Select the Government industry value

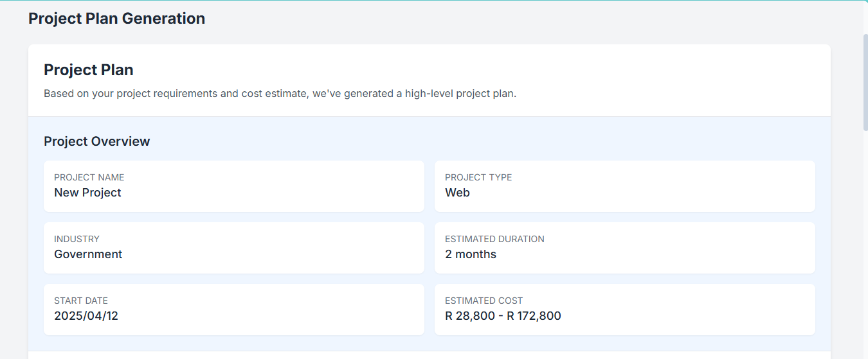88,254
